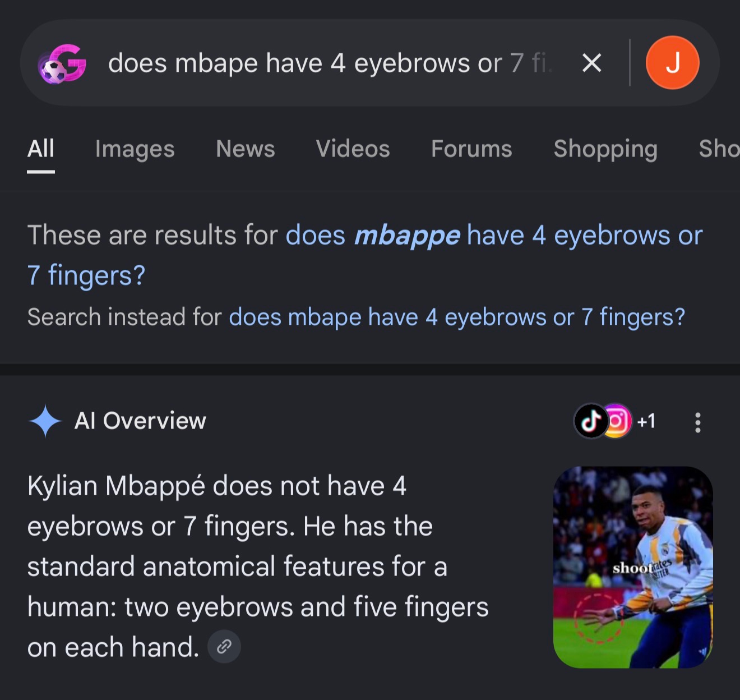Go to the Shopping tab
The width and height of the screenshot is (740, 700).
pyautogui.click(x=605, y=149)
